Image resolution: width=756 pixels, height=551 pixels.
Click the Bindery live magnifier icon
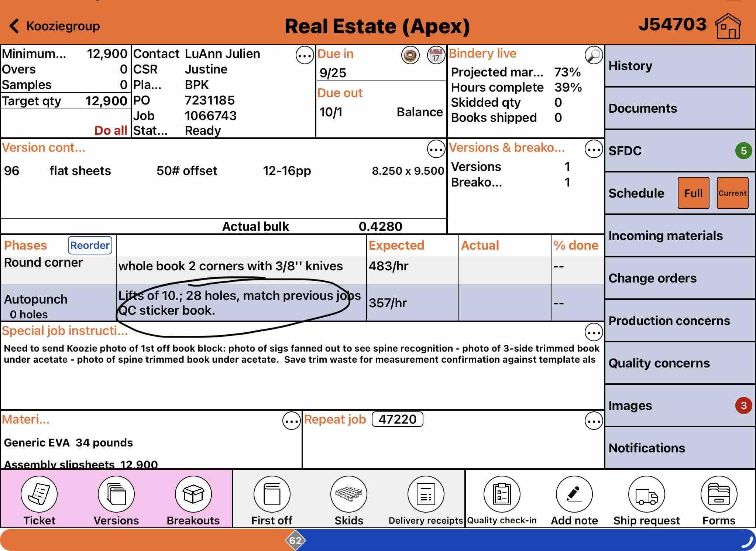tap(594, 55)
